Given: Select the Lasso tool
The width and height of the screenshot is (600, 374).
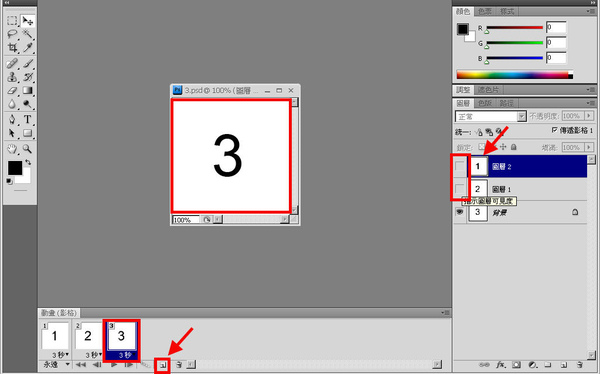Looking at the screenshot, I should [12, 34].
